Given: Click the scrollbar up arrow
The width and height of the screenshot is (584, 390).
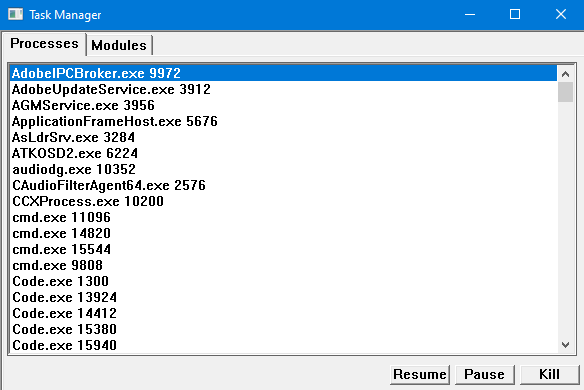Looking at the screenshot, I should [x=565, y=74].
